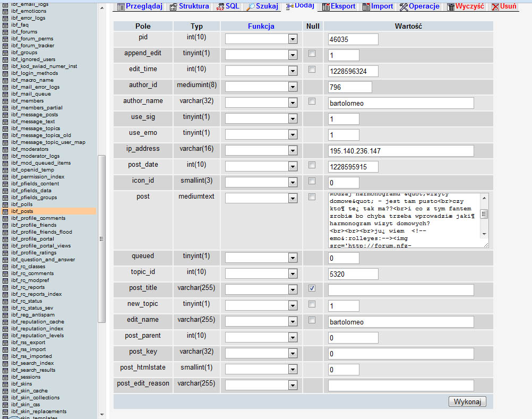Screen dimensions: 532x419
Task: Click the Szukaj magnifier icon
Action: [251, 7]
